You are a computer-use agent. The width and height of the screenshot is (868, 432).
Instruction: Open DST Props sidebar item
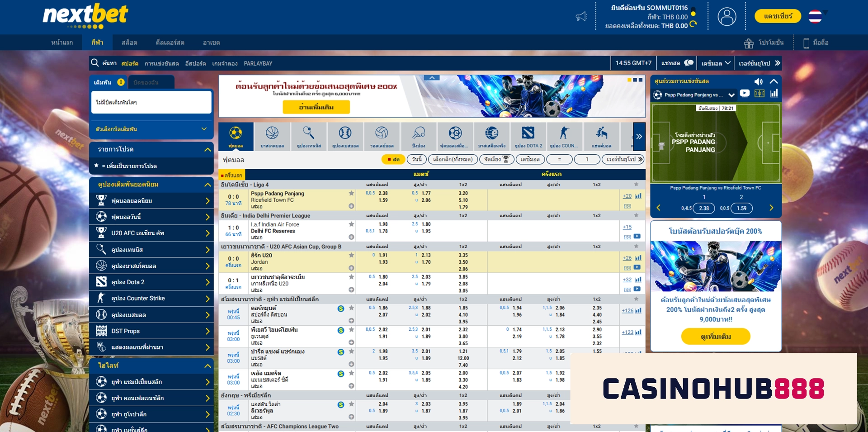tap(151, 331)
